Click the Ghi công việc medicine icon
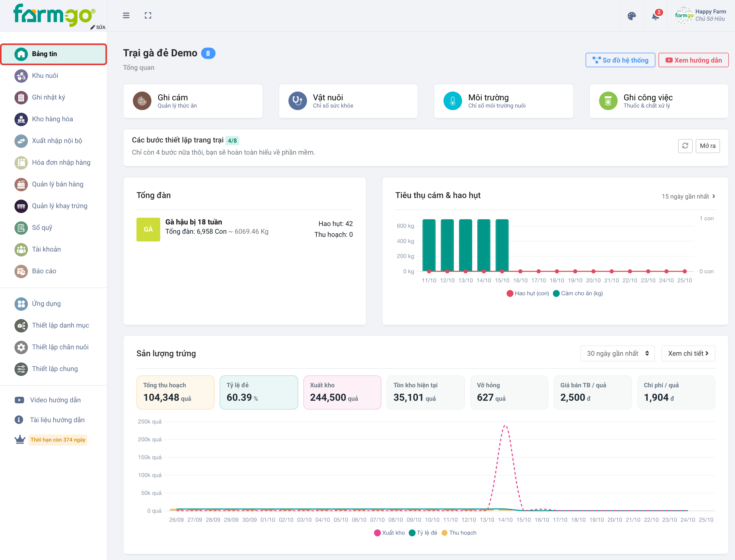 [x=608, y=101]
